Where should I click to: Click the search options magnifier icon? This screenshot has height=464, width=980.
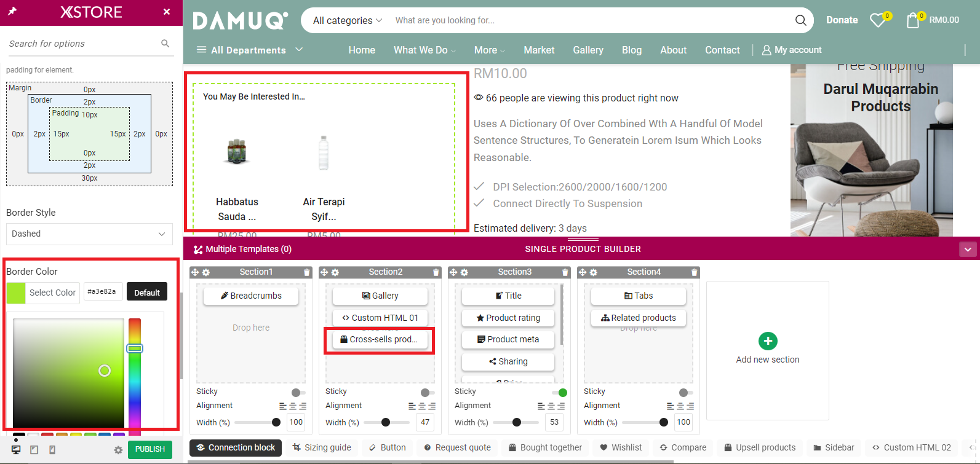pyautogui.click(x=165, y=43)
